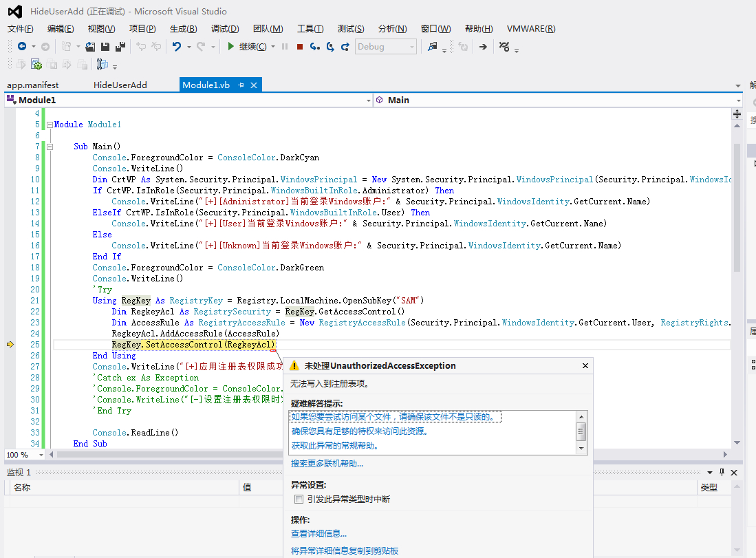The height and width of the screenshot is (558, 756).
Task: Click the 查看详细信息... link
Action: tap(318, 533)
